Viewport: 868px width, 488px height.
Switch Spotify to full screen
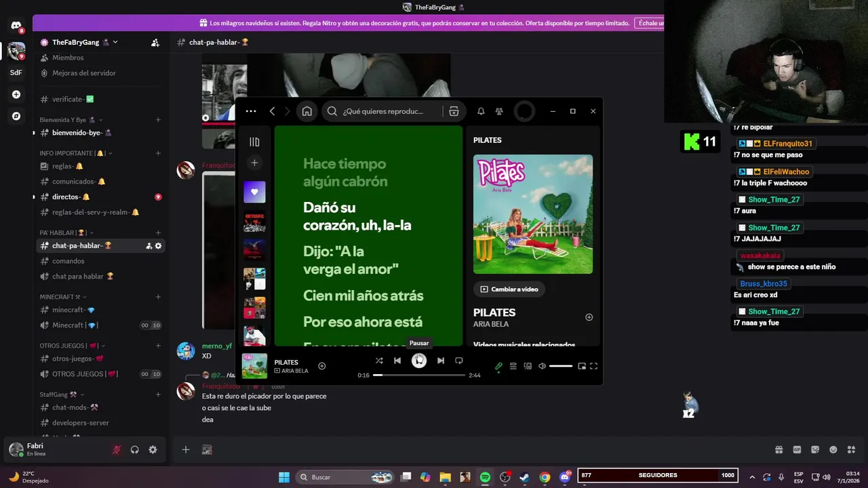[593, 366]
